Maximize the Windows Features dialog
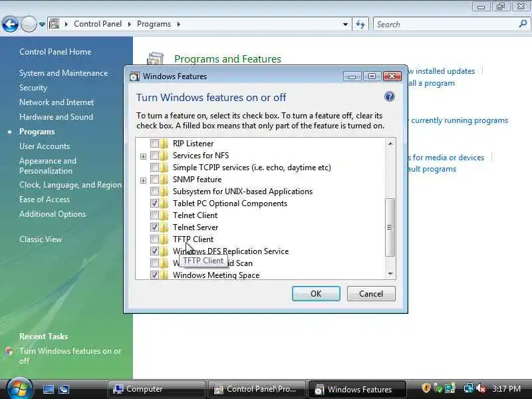The height and width of the screenshot is (399, 532). [372, 76]
